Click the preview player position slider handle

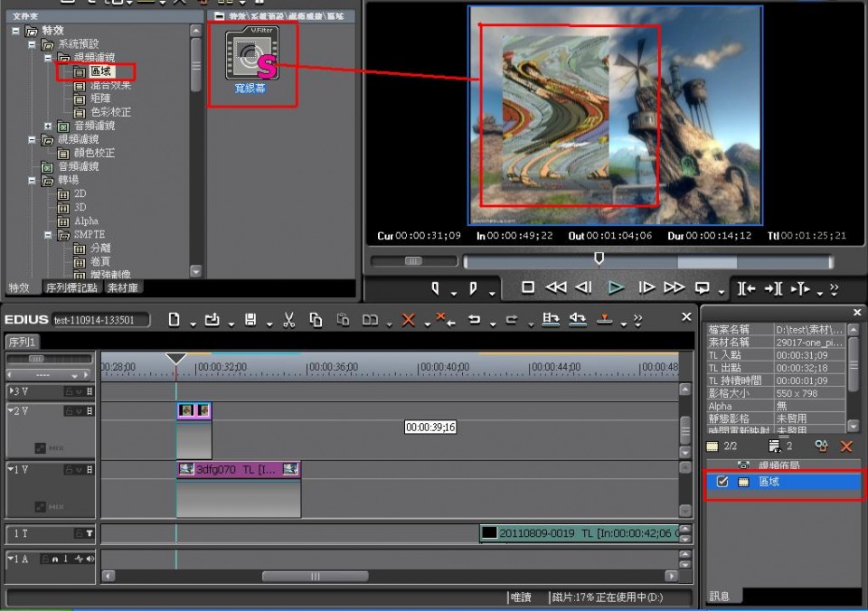click(x=599, y=259)
